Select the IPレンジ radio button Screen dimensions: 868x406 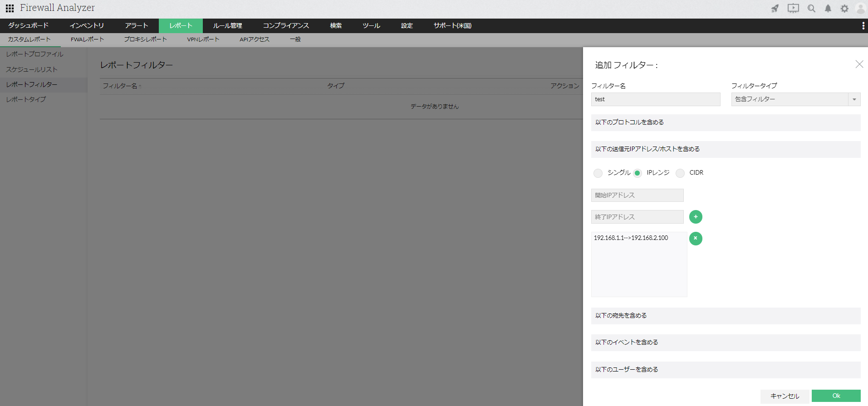click(638, 173)
